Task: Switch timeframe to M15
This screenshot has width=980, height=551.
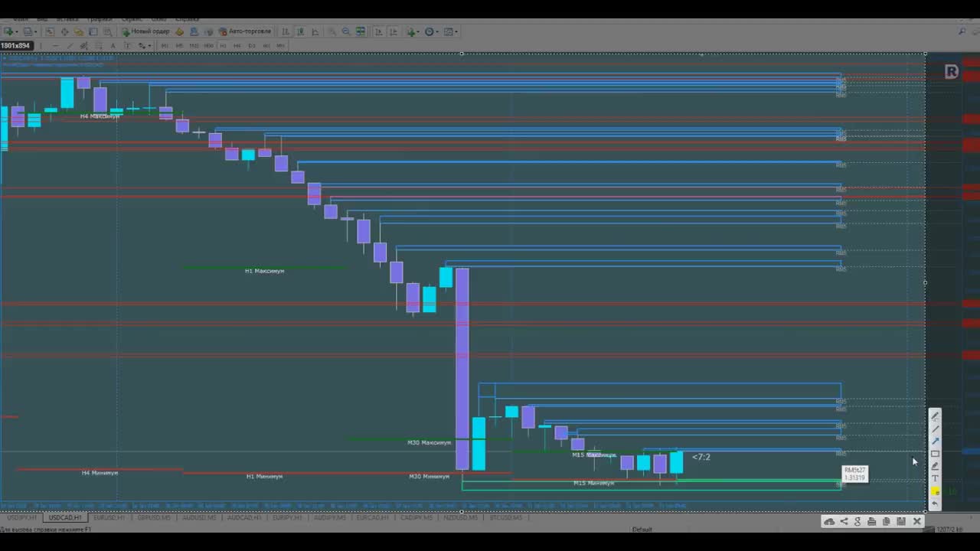Action: (x=194, y=46)
